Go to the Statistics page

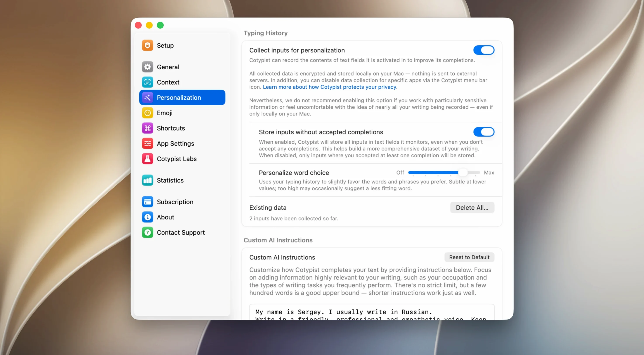pyautogui.click(x=182, y=180)
